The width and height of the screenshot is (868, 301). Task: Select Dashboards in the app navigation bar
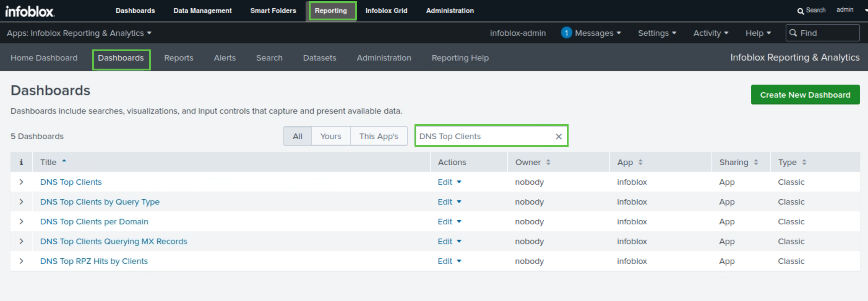121,58
